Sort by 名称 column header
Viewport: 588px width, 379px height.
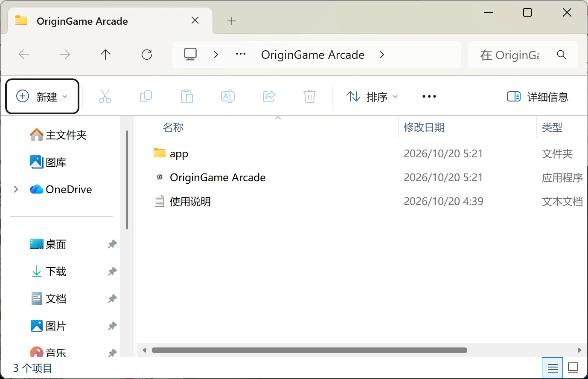(173, 127)
